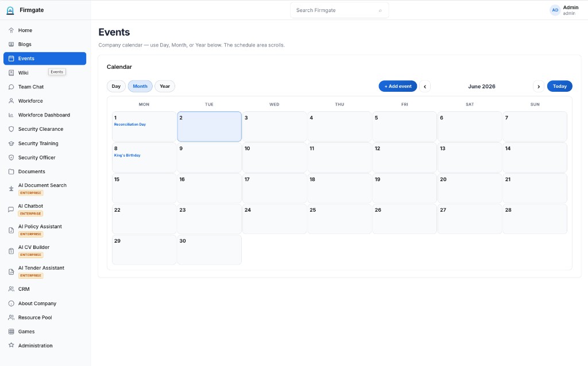The height and width of the screenshot is (366, 588).
Task: Open Team Chat from the sidebar
Action: pos(45,87)
